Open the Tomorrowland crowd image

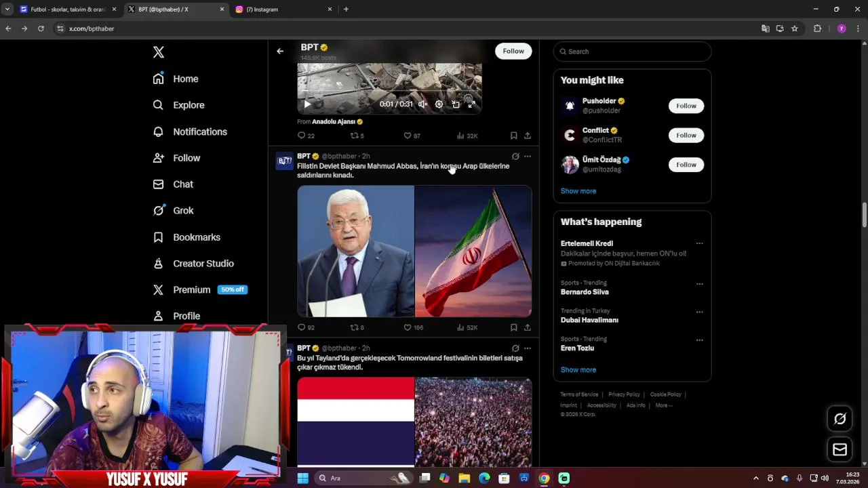[473, 422]
